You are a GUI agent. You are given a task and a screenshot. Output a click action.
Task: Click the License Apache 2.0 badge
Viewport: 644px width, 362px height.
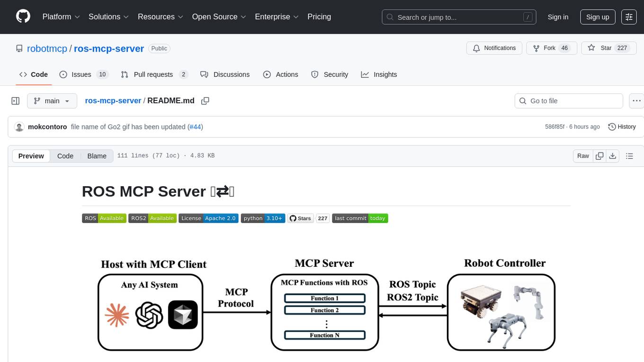point(208,218)
